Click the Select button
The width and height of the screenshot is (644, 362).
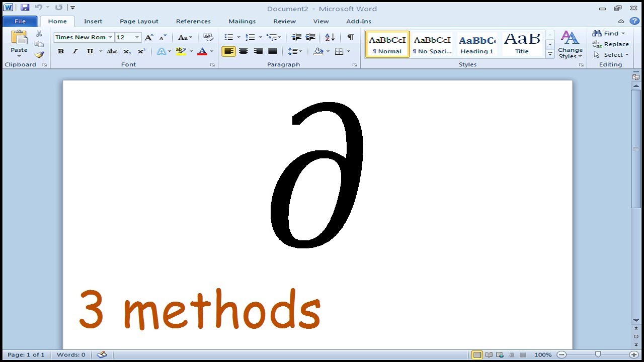pos(611,55)
